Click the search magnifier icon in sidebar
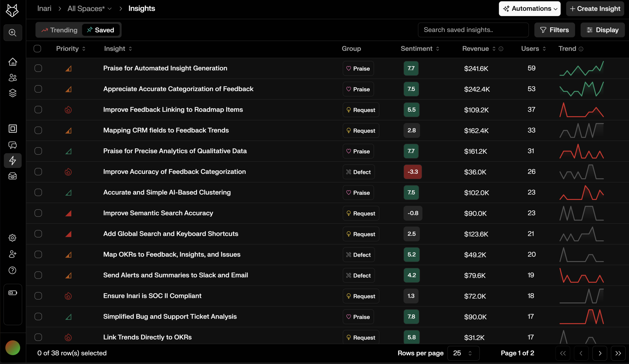This screenshot has height=364, width=629. 13,32
